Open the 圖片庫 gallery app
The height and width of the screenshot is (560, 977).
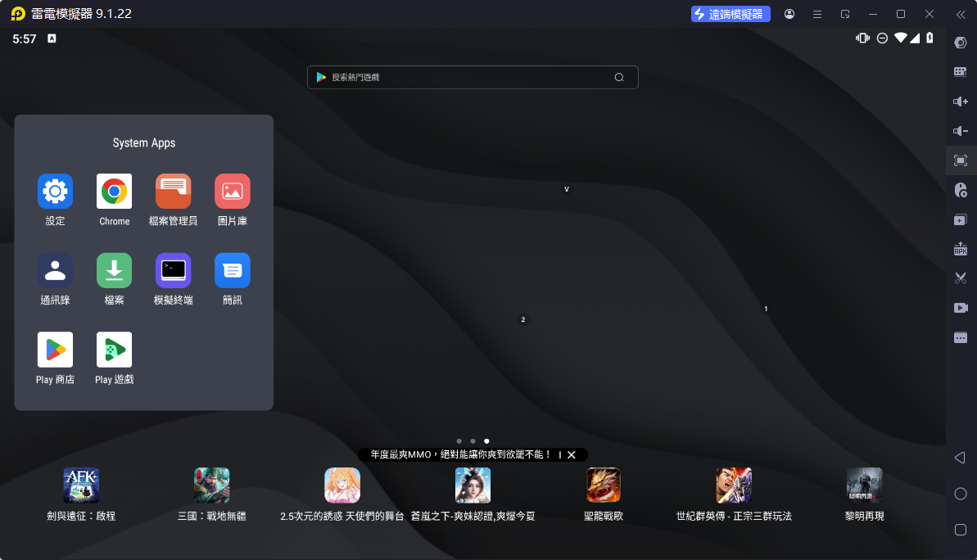[233, 192]
